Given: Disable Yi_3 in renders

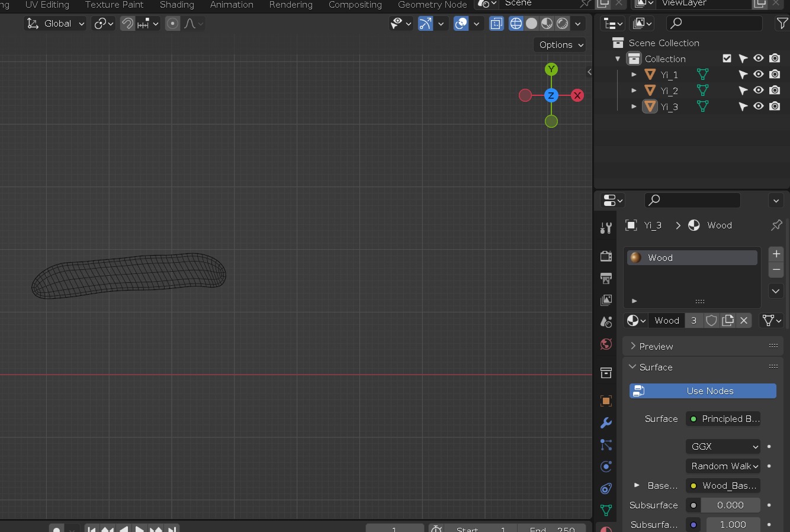Looking at the screenshot, I should point(775,107).
